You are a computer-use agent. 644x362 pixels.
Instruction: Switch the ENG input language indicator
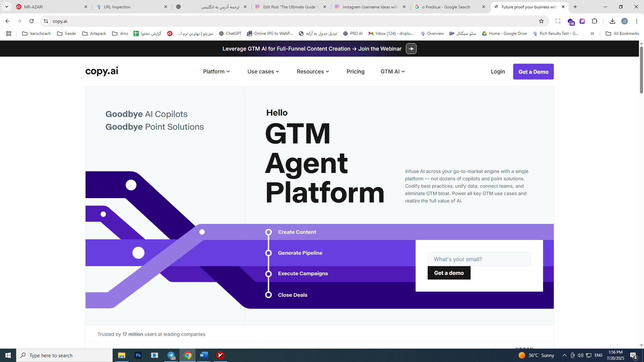tap(598, 355)
